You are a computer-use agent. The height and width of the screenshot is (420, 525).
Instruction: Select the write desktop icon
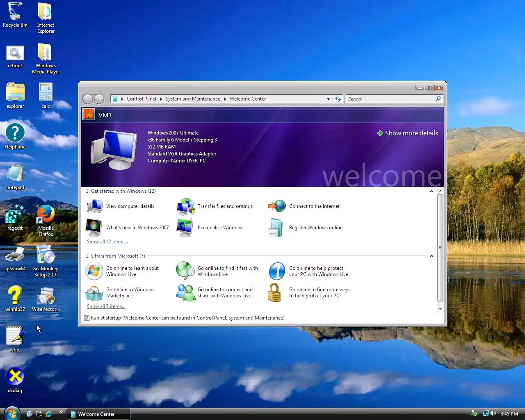click(x=15, y=339)
